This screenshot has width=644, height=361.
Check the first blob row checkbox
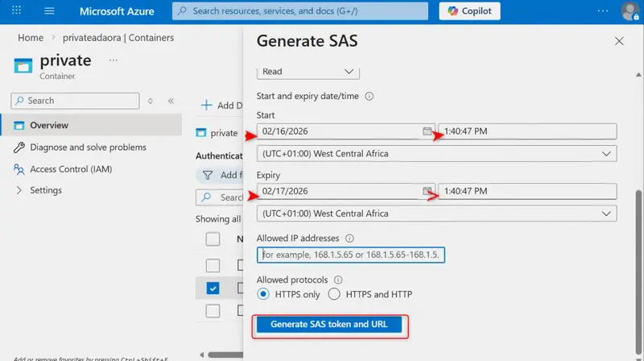(213, 266)
